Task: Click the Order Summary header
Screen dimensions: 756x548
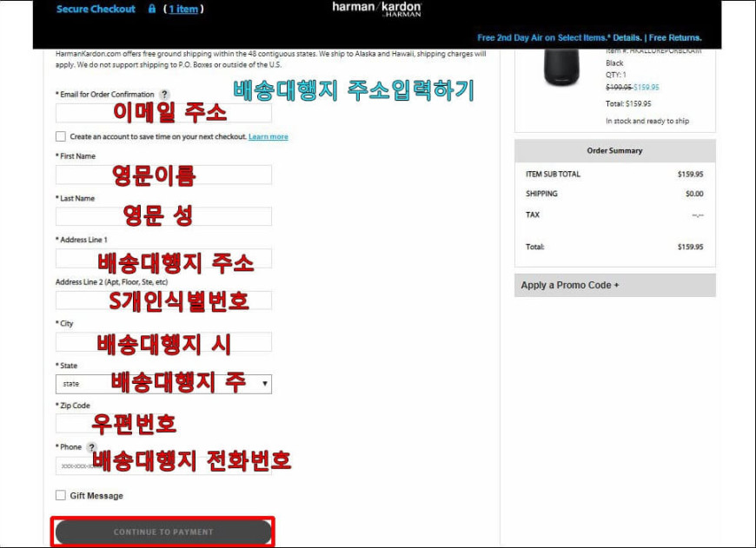Action: pos(614,150)
